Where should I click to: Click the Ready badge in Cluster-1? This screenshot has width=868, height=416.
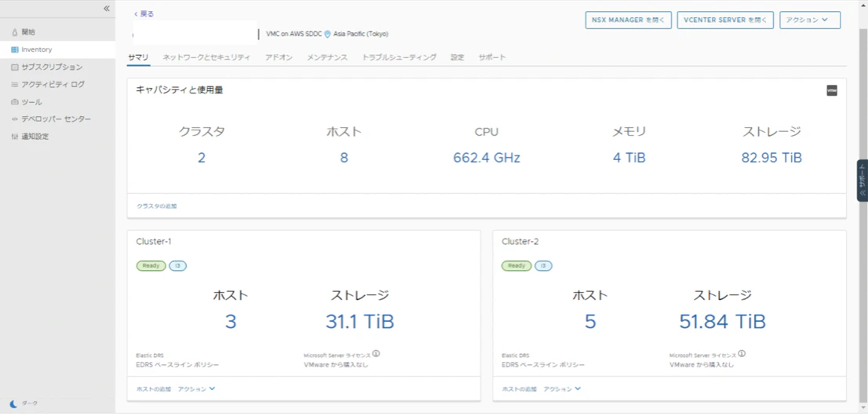[x=151, y=266]
